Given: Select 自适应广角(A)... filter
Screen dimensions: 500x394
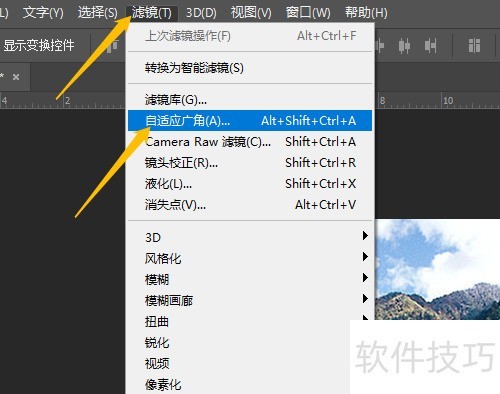Looking at the screenshot, I should [x=250, y=120].
